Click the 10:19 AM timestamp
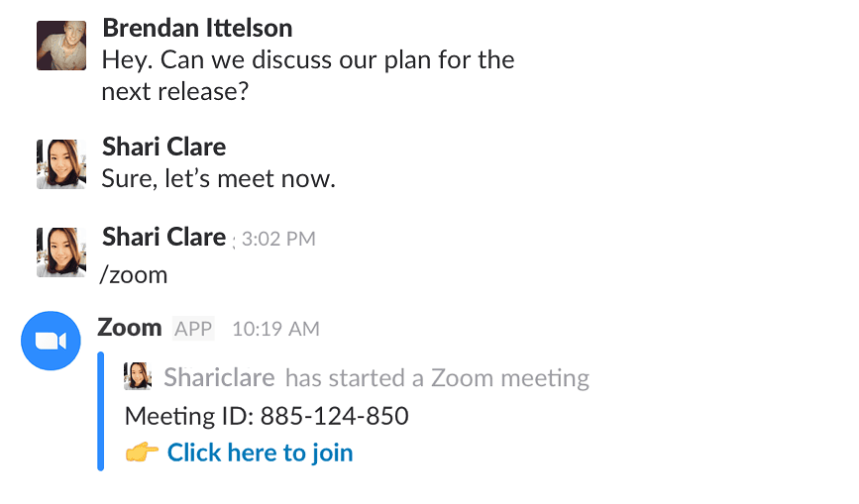 (275, 329)
